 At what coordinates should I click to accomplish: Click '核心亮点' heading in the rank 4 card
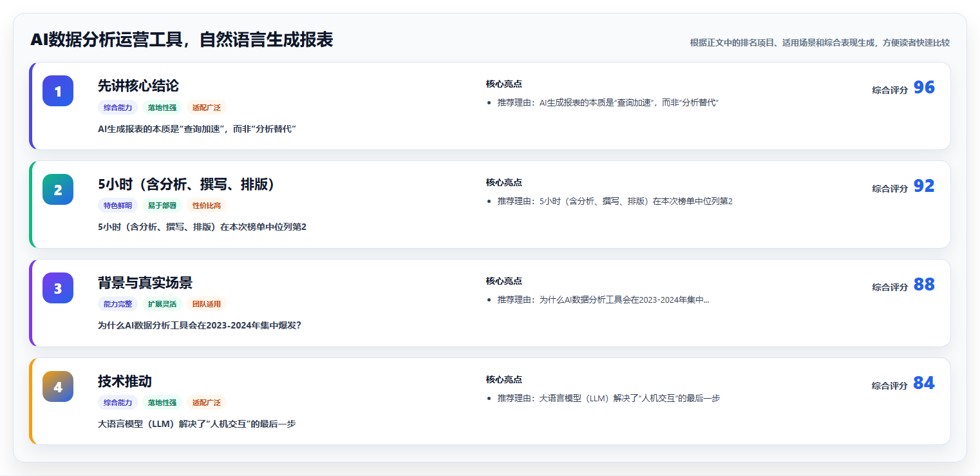coord(504,380)
